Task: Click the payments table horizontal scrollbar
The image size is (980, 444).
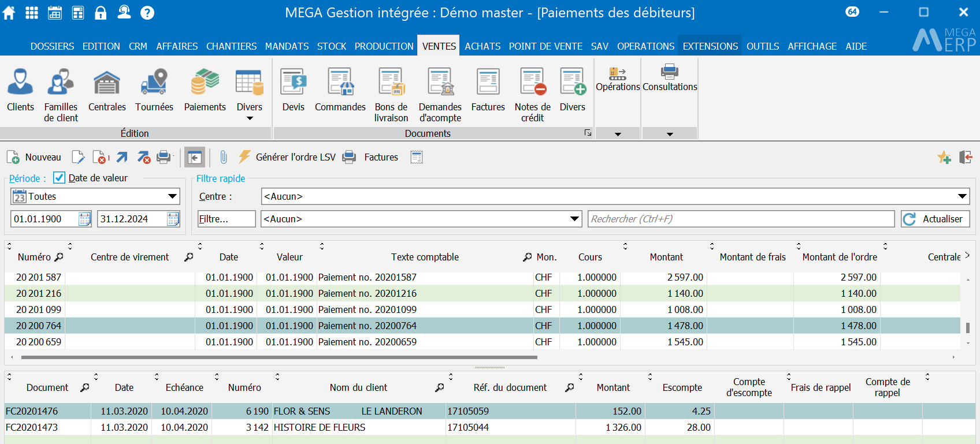Action: point(279,357)
